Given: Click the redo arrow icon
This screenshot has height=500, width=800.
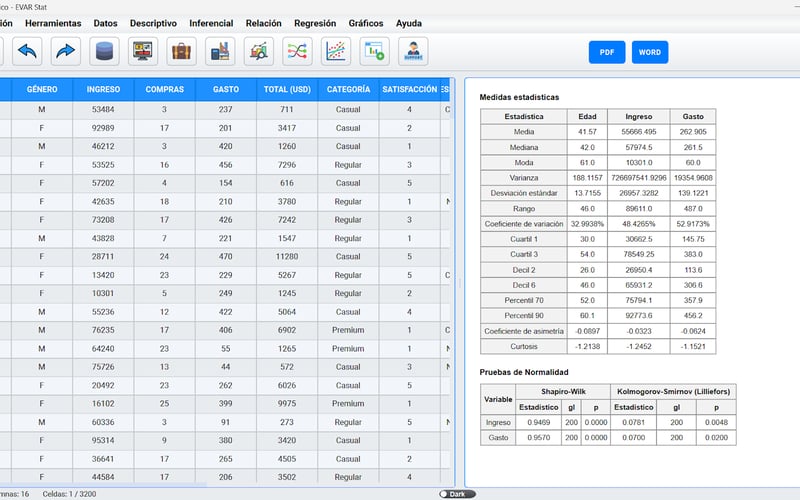Looking at the screenshot, I should coord(66,51).
